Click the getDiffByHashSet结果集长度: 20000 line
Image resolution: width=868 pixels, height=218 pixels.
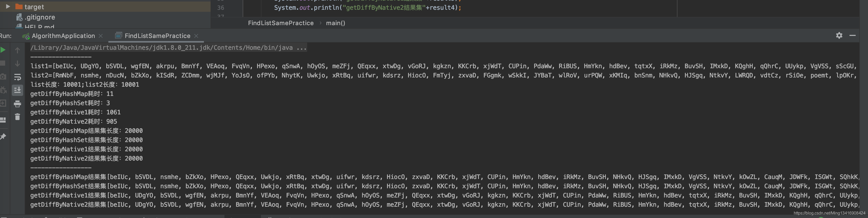pyautogui.click(x=86, y=140)
